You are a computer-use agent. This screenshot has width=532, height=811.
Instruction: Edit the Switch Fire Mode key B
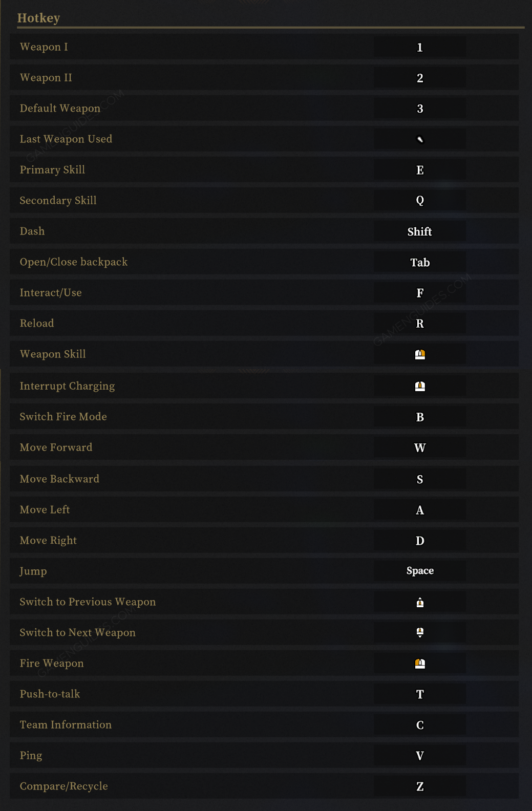click(x=420, y=417)
